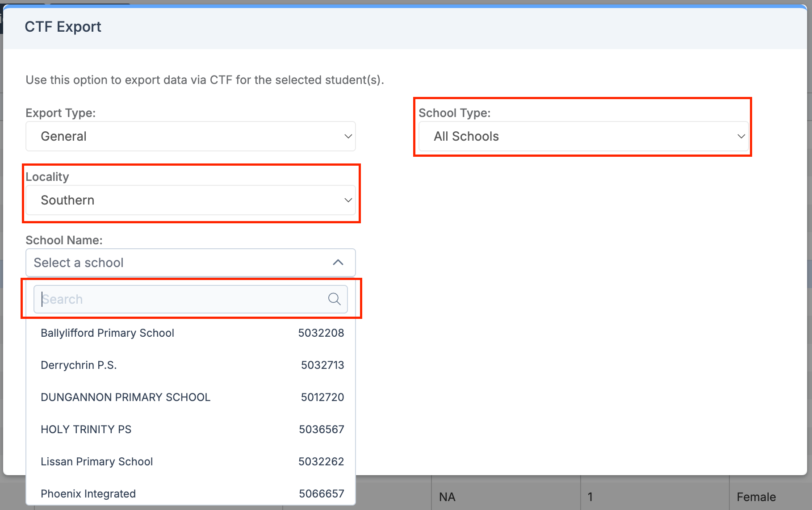812x510 pixels.
Task: Click the Female cell in the background table
Action: (x=756, y=496)
